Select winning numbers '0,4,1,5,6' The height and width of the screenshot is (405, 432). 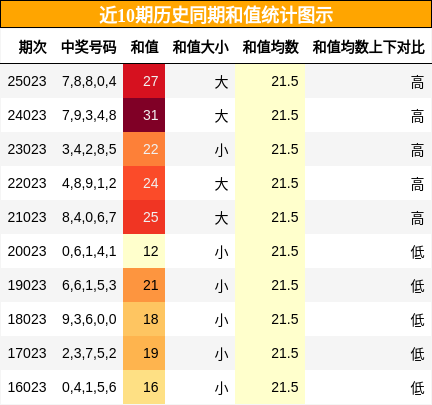tap(89, 388)
